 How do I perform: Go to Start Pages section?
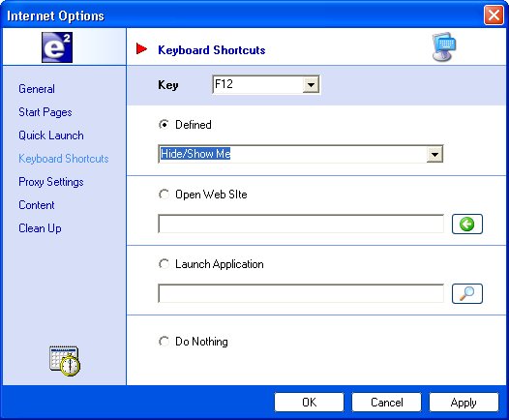[45, 112]
